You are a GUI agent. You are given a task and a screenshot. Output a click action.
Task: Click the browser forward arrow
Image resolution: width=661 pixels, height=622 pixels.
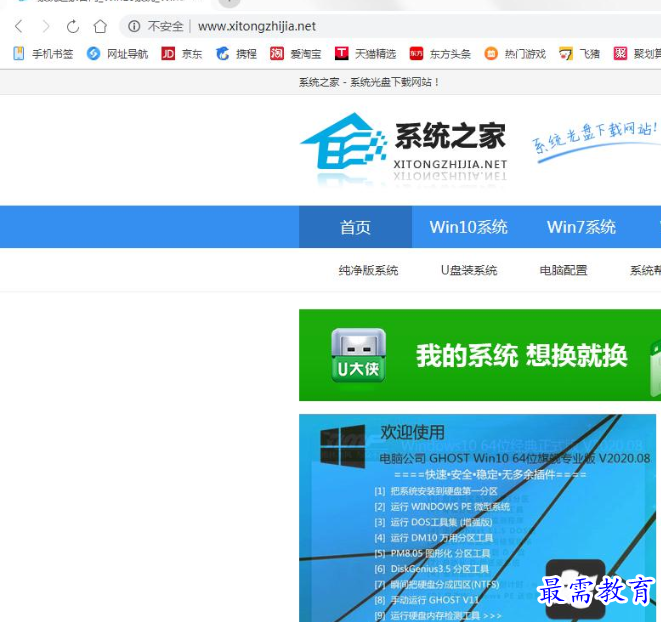pyautogui.click(x=46, y=26)
